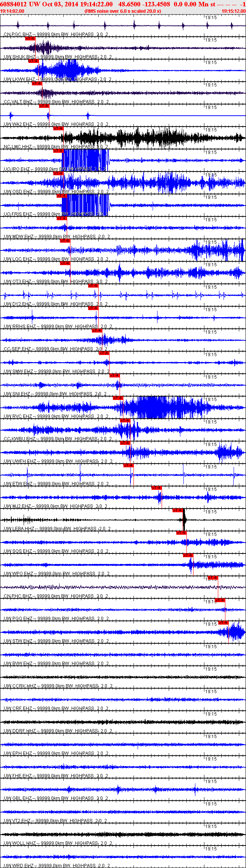
Task: Select the red pick marker on the CN PHC trace
Action: 213,578
